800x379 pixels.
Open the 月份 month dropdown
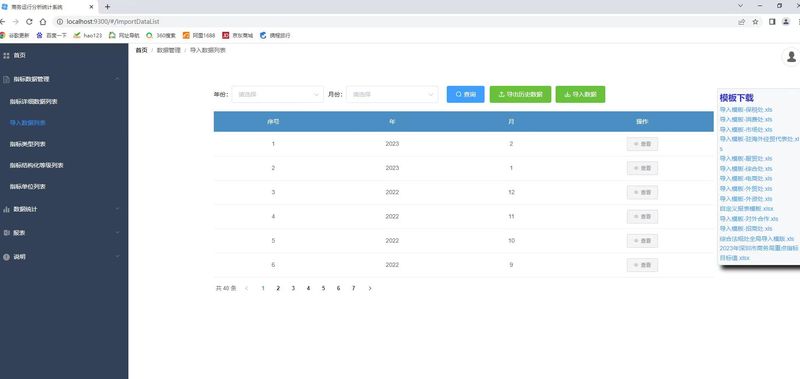(x=392, y=94)
